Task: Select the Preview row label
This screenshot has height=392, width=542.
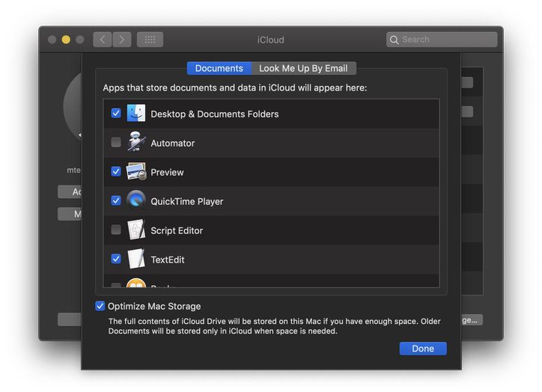Action: [x=167, y=172]
